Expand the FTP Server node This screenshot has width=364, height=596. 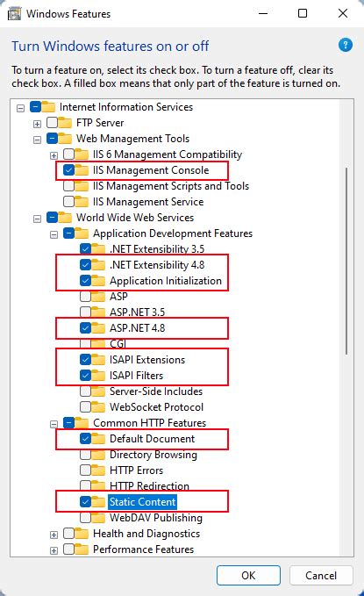(37, 124)
